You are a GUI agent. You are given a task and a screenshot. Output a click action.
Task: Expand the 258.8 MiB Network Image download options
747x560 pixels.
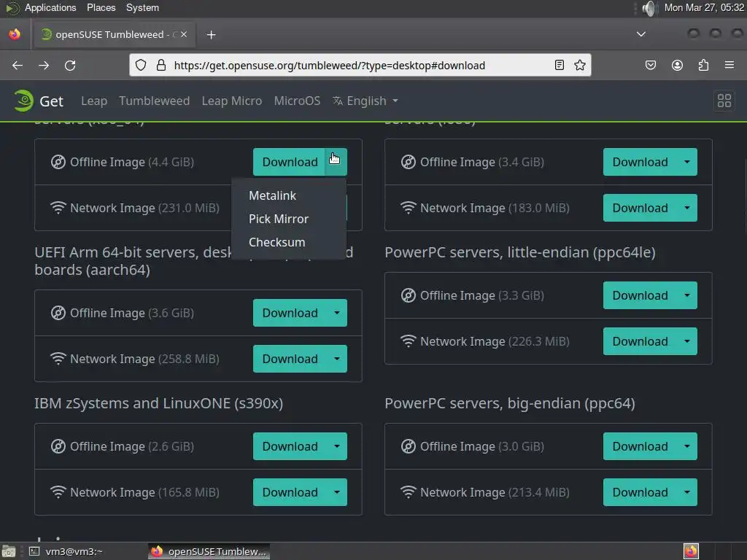337,359
